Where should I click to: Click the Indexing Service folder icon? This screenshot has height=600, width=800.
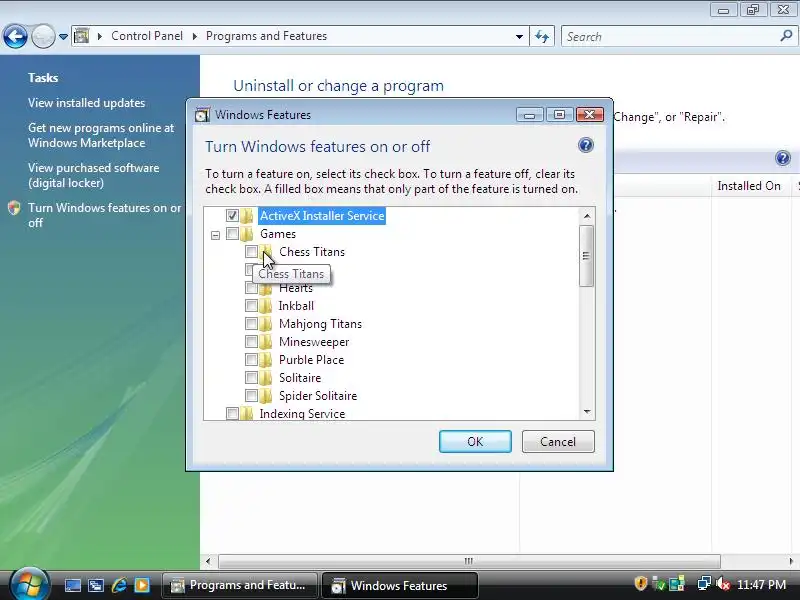[247, 413]
